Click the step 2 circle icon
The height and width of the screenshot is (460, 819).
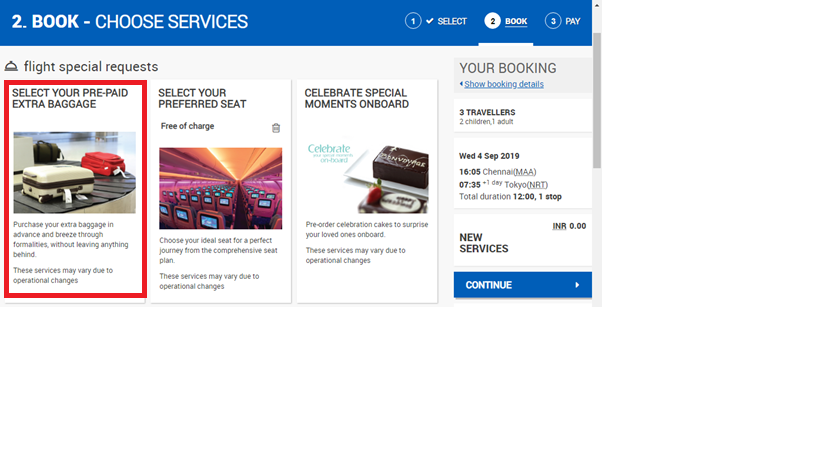point(492,21)
